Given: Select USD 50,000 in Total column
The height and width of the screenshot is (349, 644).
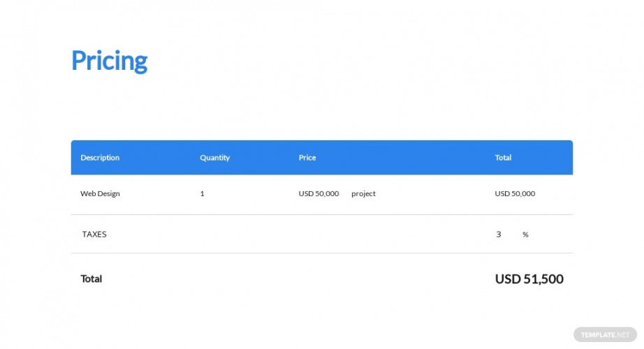Looking at the screenshot, I should tap(515, 194).
